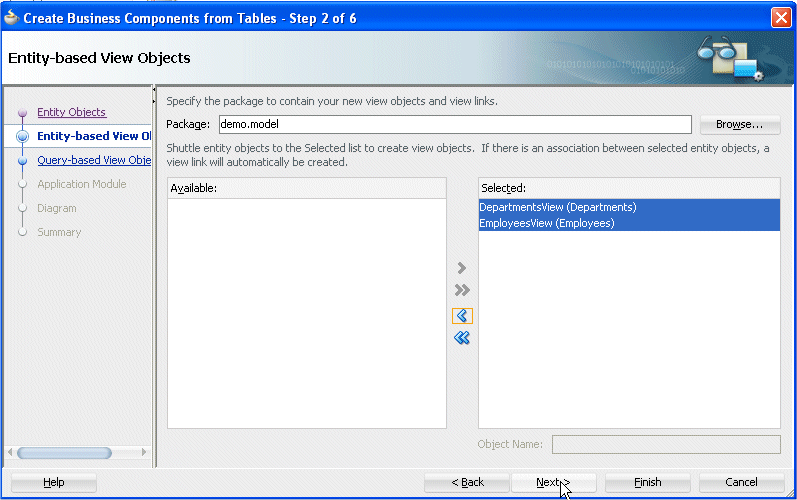Click the Java cup icon in title bar
797x500 pixels.
[x=11, y=18]
